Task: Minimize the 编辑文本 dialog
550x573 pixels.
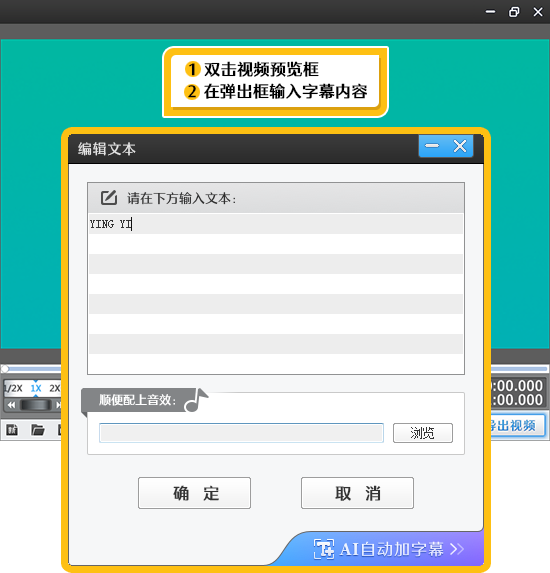Action: [432, 146]
